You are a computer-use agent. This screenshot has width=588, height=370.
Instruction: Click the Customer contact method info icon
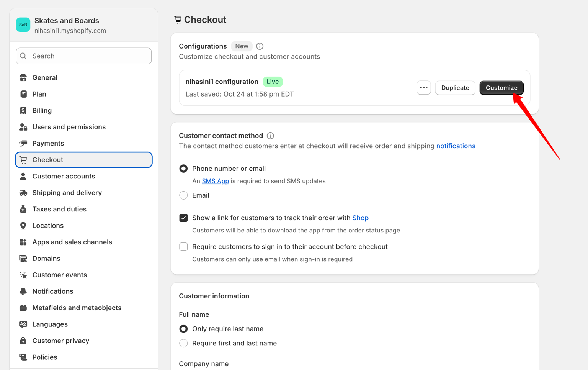pyautogui.click(x=270, y=136)
